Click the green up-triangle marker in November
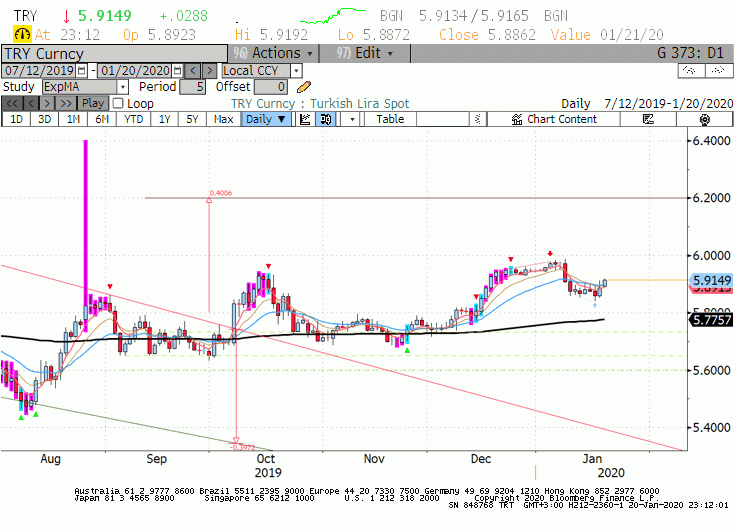The height and width of the screenshot is (530, 736). (407, 351)
